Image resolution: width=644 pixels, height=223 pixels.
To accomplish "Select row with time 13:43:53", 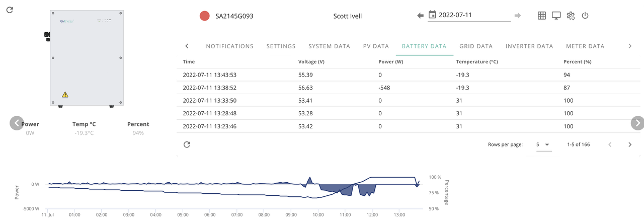I will [x=409, y=75].
